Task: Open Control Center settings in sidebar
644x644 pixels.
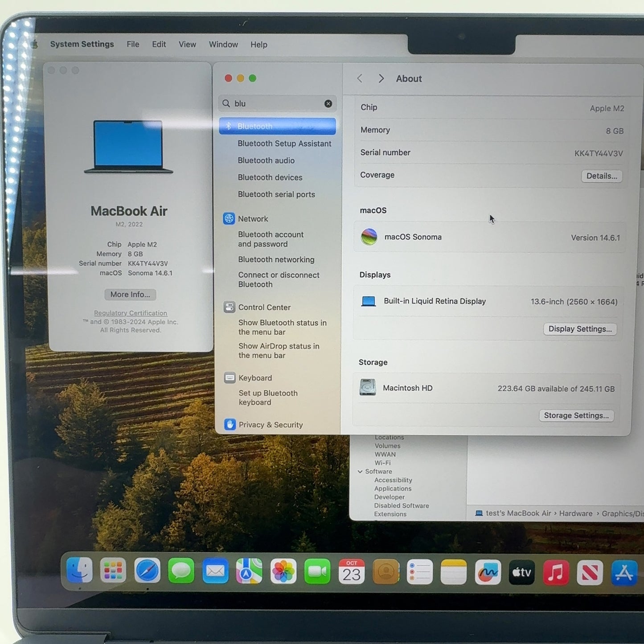Action: (x=264, y=307)
